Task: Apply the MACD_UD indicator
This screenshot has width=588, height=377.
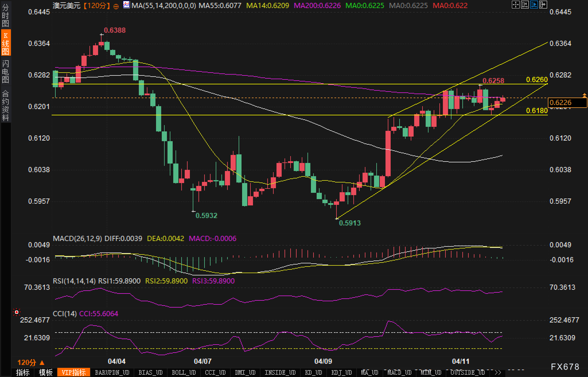Action: pyautogui.click(x=399, y=372)
